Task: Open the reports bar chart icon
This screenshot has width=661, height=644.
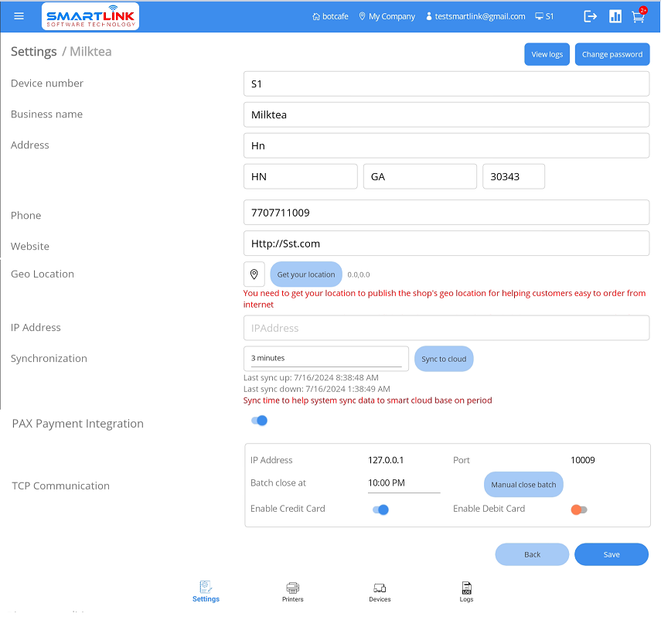Action: 615,16
